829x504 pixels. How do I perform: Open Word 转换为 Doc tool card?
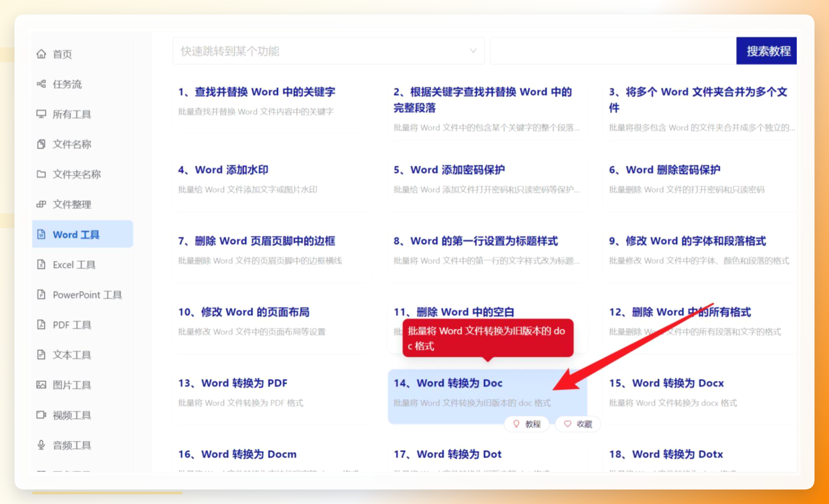coord(488,396)
